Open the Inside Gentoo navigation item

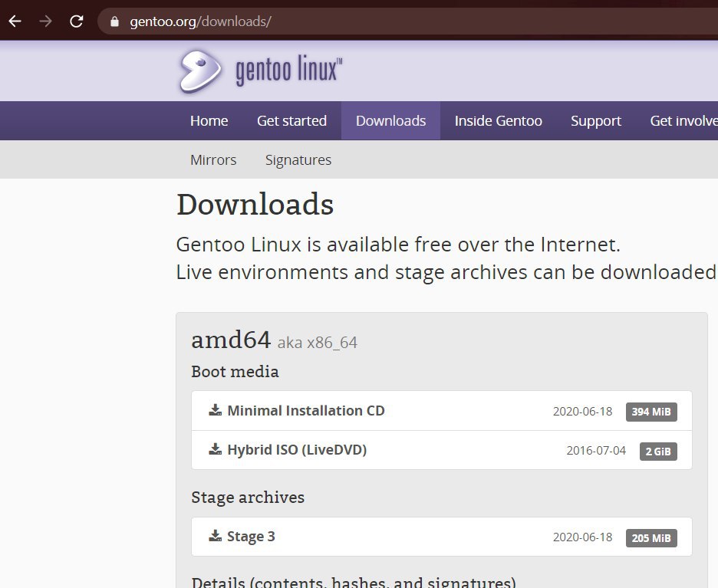coord(498,121)
